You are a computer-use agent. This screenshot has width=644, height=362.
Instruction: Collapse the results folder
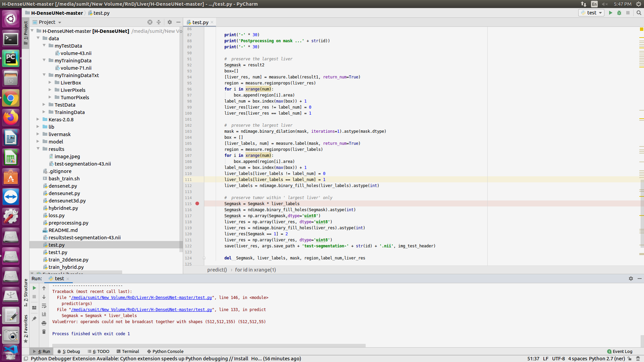tap(38, 149)
